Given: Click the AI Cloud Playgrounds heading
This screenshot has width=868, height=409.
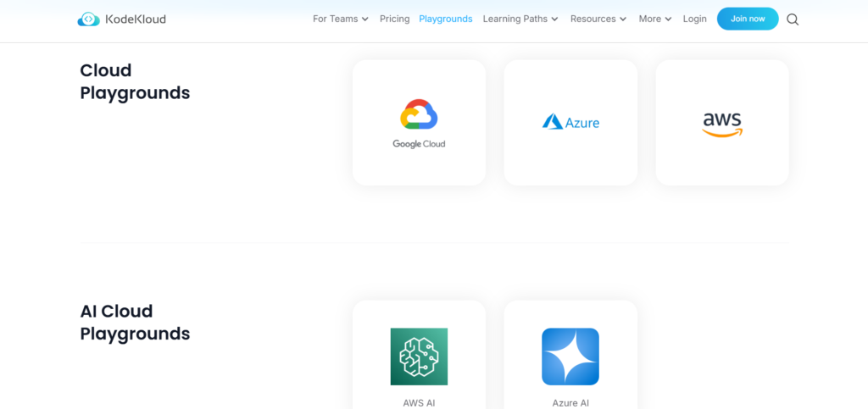Looking at the screenshot, I should pos(135,323).
